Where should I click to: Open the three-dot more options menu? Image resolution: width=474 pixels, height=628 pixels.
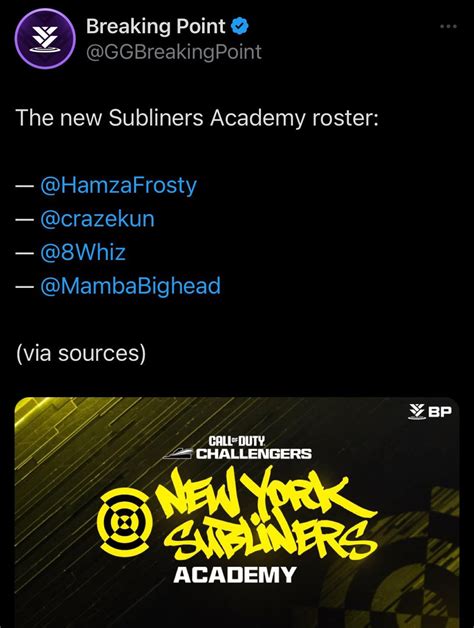448,27
